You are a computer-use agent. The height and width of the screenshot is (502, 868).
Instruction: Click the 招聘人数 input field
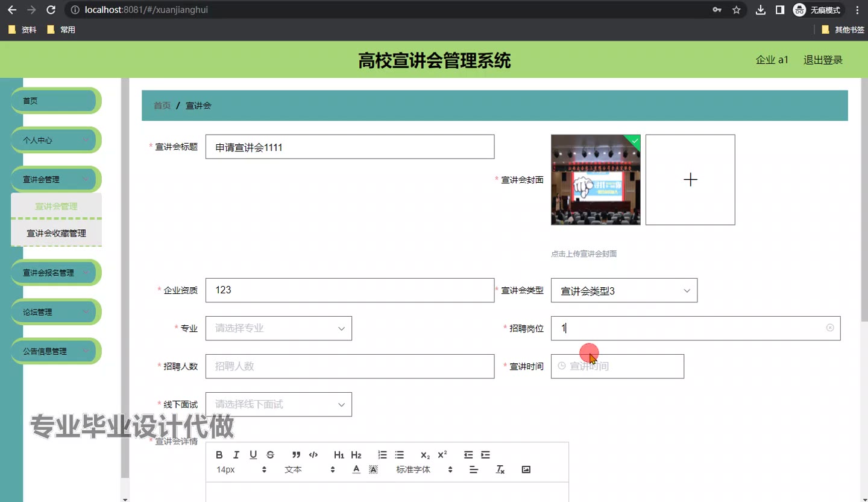coord(350,366)
